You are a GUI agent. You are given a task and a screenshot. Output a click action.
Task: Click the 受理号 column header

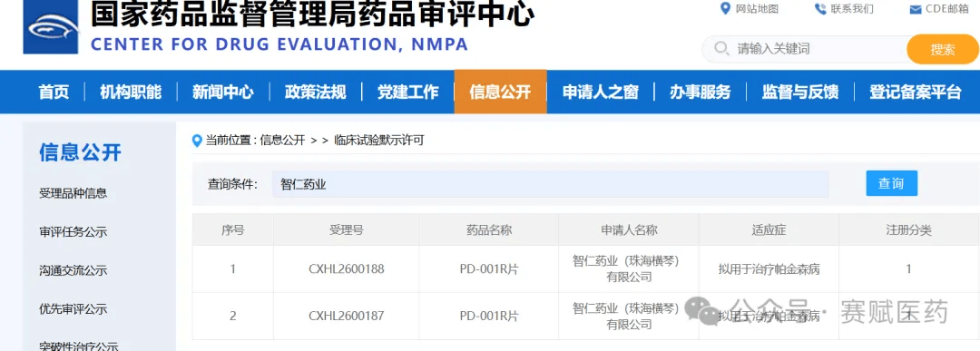347,229
